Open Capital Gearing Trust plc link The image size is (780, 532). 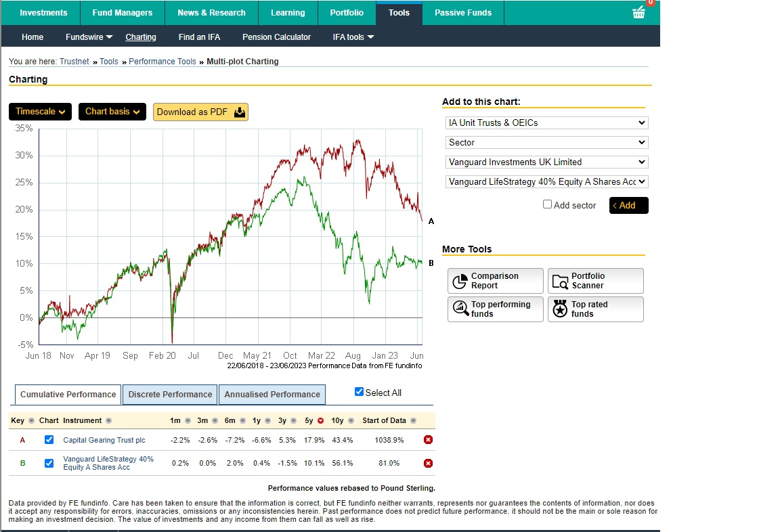(x=104, y=440)
